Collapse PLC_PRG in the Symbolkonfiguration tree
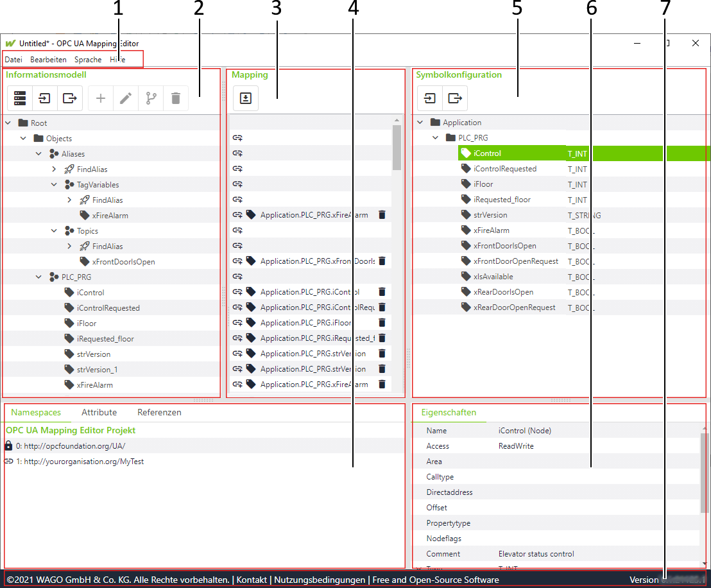Image resolution: width=711 pixels, height=588 pixels. coord(435,137)
